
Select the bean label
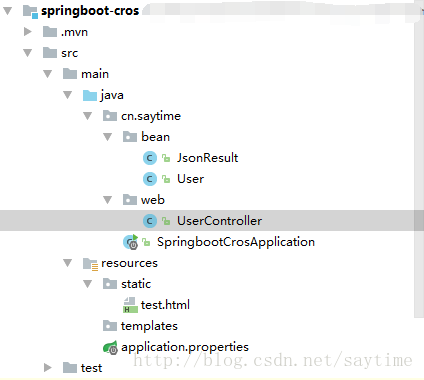156,137
